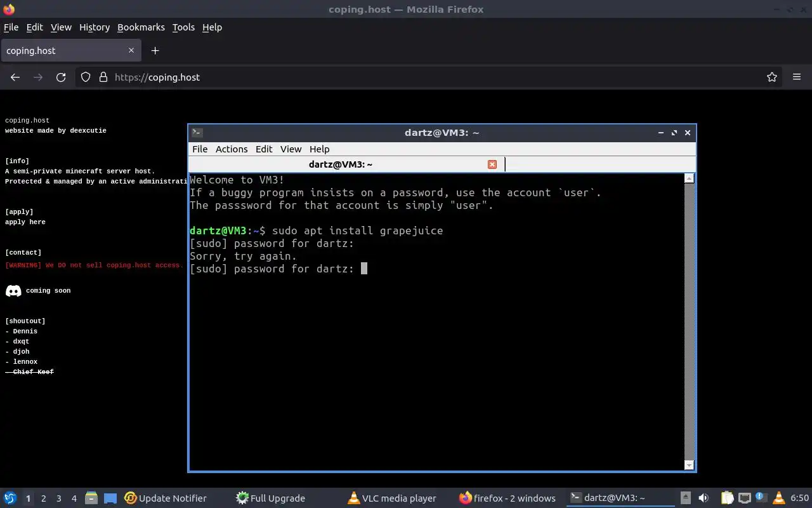The image size is (812, 508).
Task: Click the 6:50 taskbar clock
Action: pyautogui.click(x=799, y=498)
